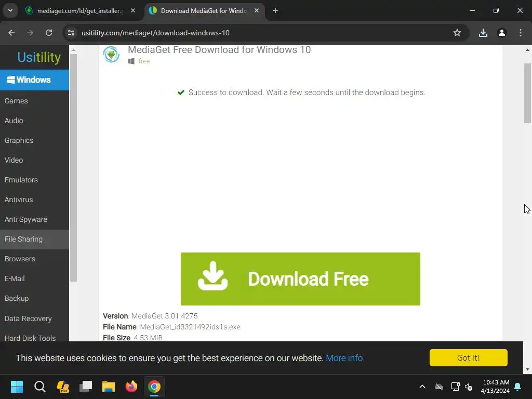Open the Windows category in sidebar

[x=34, y=79]
